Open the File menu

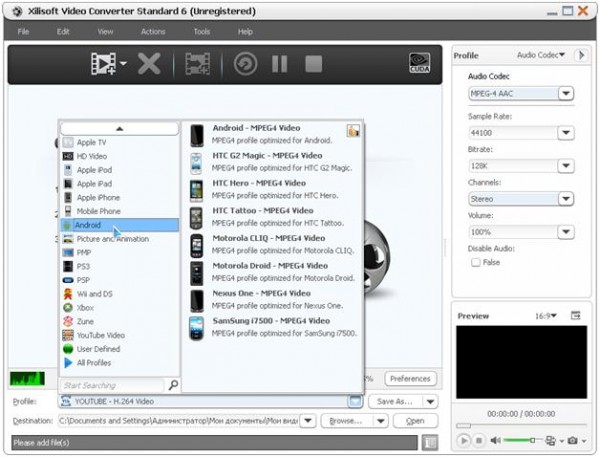pos(23,32)
